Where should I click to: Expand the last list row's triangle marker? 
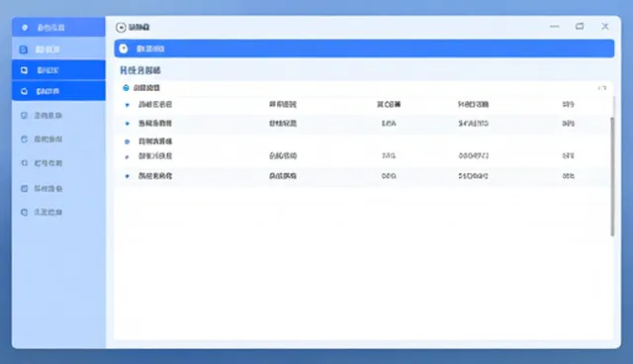pyautogui.click(x=128, y=176)
